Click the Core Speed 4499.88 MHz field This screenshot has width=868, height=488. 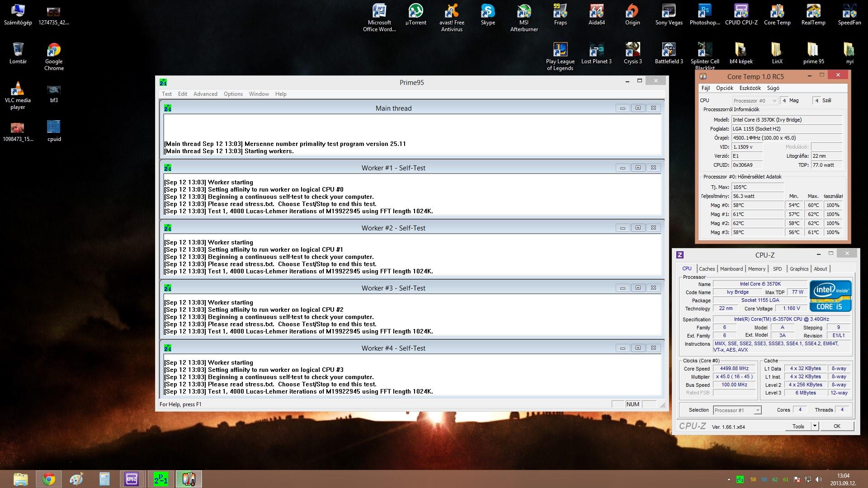[734, 369]
